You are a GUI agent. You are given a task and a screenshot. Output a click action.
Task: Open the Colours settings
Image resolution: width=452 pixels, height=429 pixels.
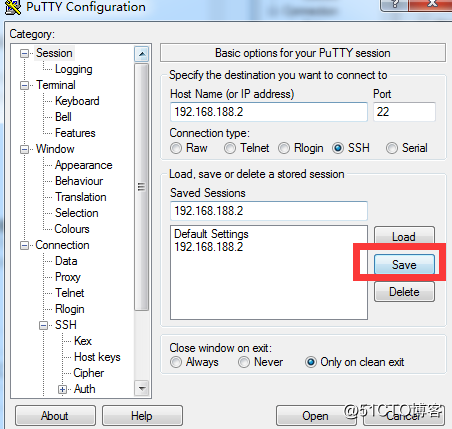(72, 229)
